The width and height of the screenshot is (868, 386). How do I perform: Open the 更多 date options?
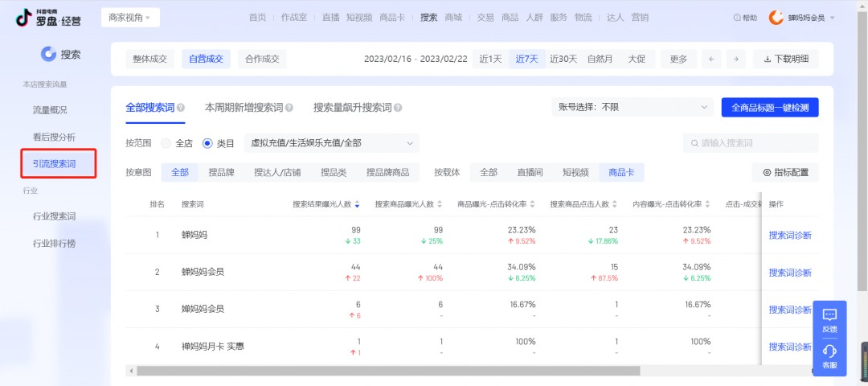click(678, 60)
